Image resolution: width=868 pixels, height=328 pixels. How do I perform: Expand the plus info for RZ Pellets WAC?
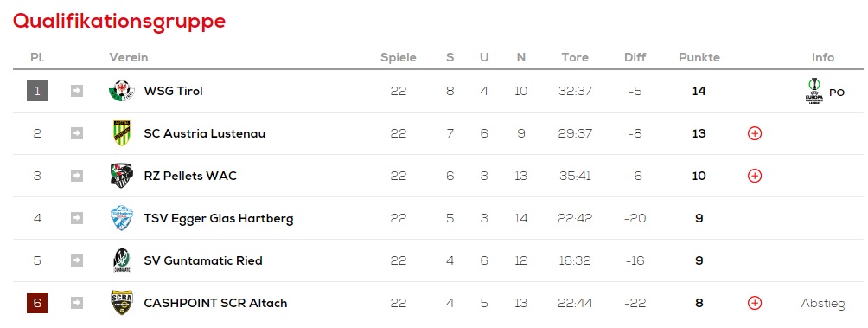click(755, 176)
